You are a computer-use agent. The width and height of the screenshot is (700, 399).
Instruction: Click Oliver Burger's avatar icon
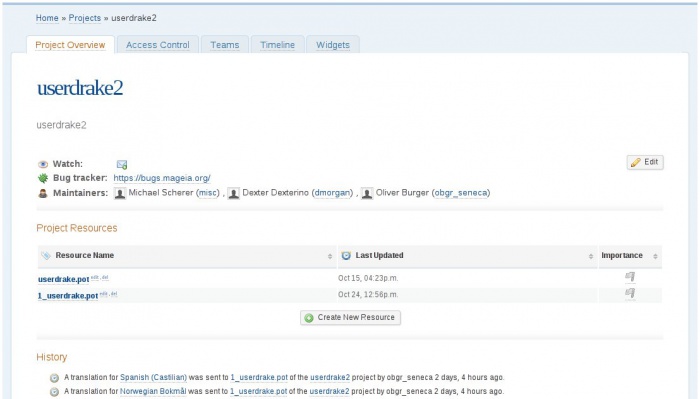pyautogui.click(x=367, y=193)
